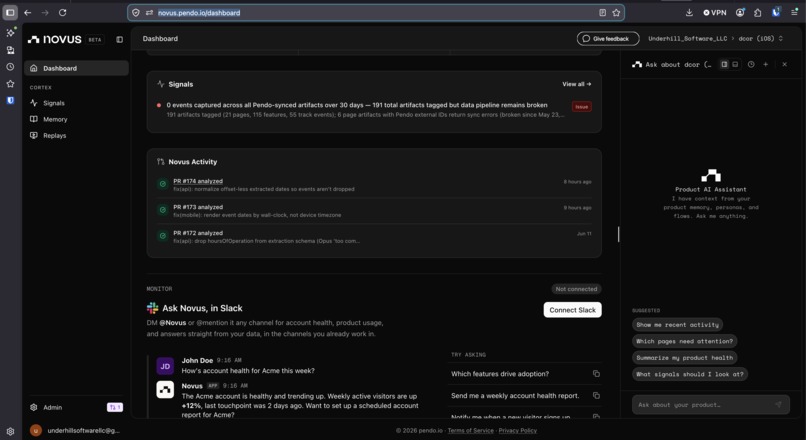Screen dimensions: 806x440
Task: Open the extensions icon in toolbar
Action: pos(758,12)
